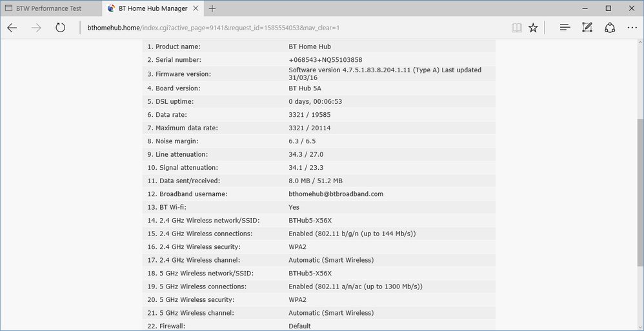This screenshot has height=331, width=644.
Task: Click the firmware version software text
Action: pos(385,74)
